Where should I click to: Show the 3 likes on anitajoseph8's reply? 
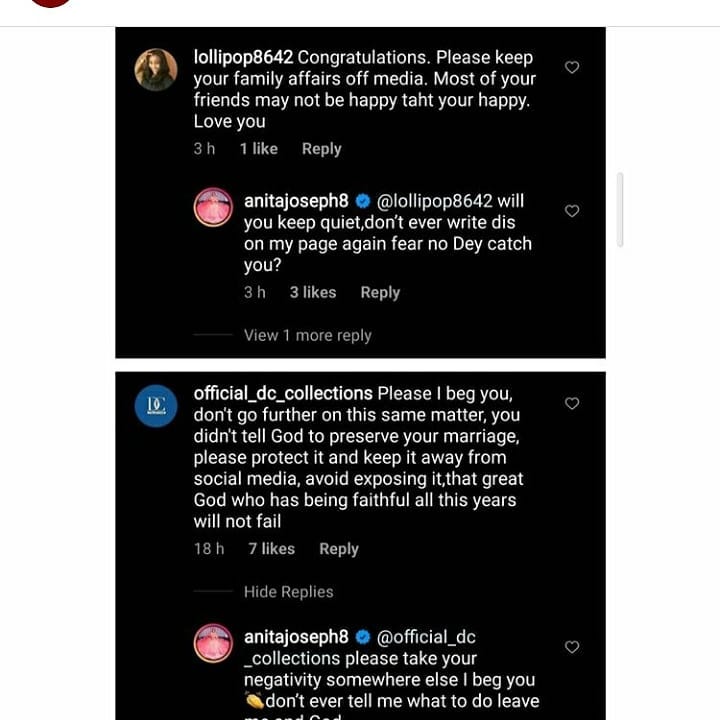point(313,292)
